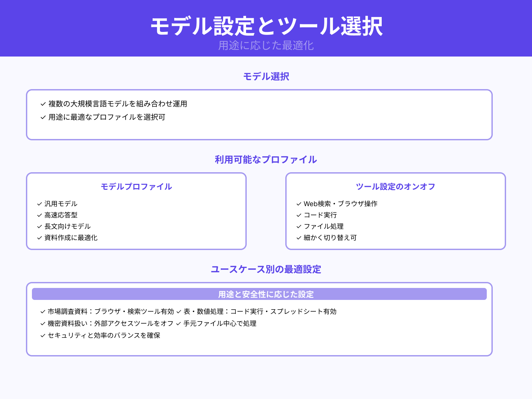
Task: Enable the コード実行 tool option
Action: click(320, 215)
